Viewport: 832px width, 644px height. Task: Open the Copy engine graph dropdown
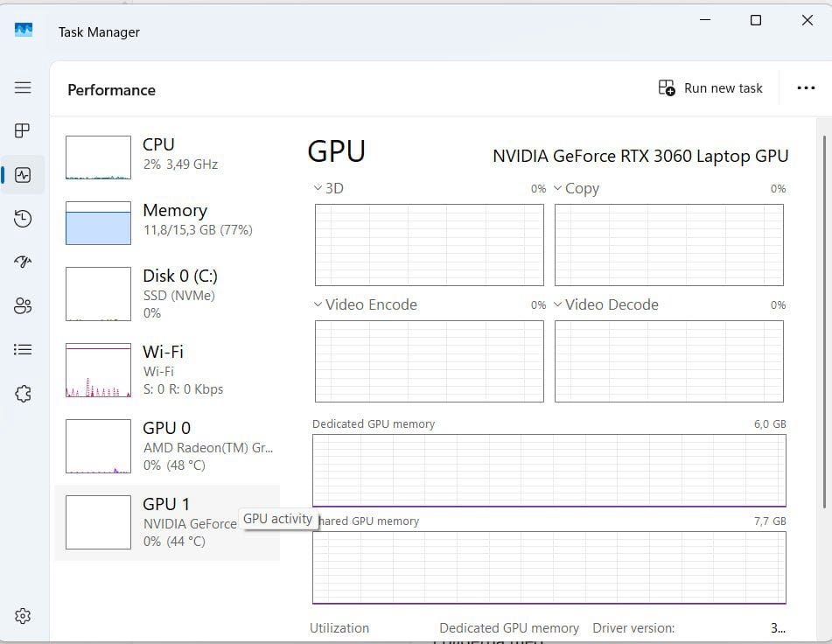tap(575, 188)
